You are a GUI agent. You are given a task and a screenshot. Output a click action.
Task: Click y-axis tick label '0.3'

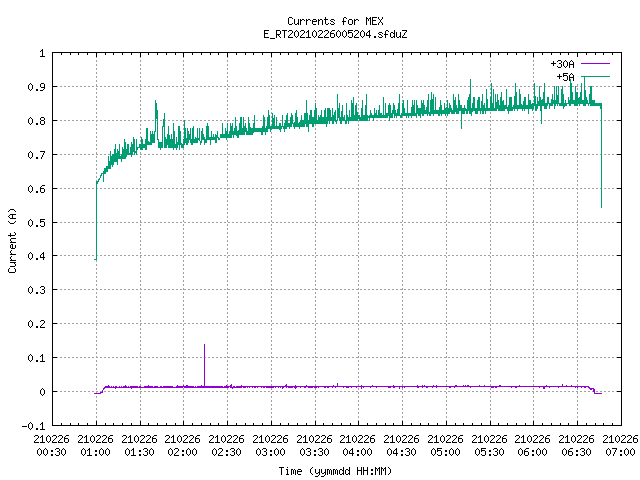[36, 290]
